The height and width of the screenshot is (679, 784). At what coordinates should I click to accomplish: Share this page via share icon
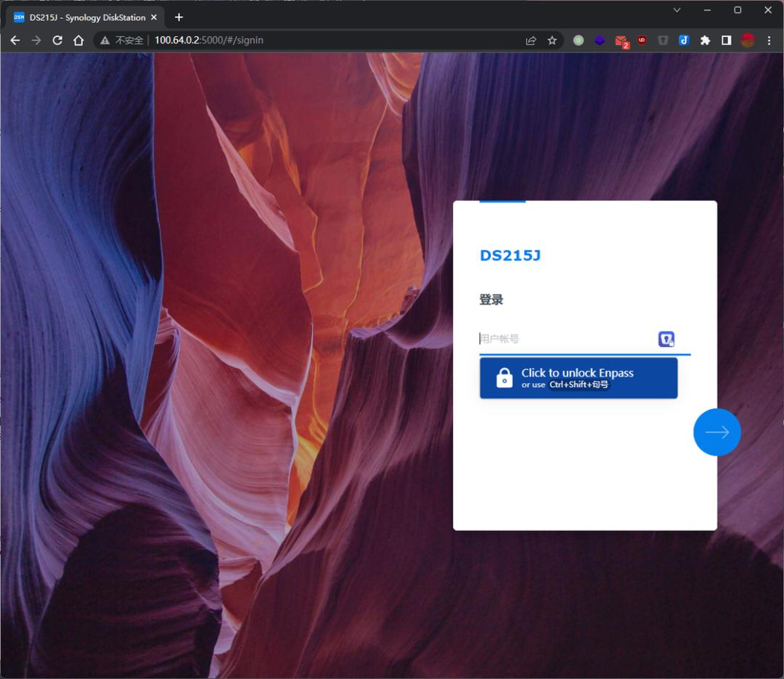click(531, 41)
